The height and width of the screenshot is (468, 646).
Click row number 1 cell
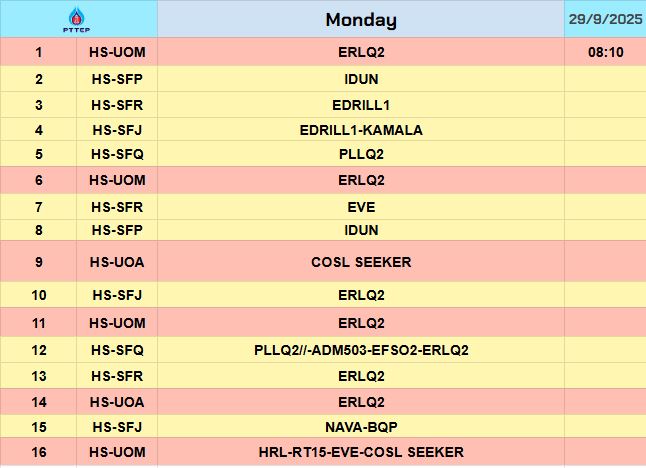click(39, 52)
